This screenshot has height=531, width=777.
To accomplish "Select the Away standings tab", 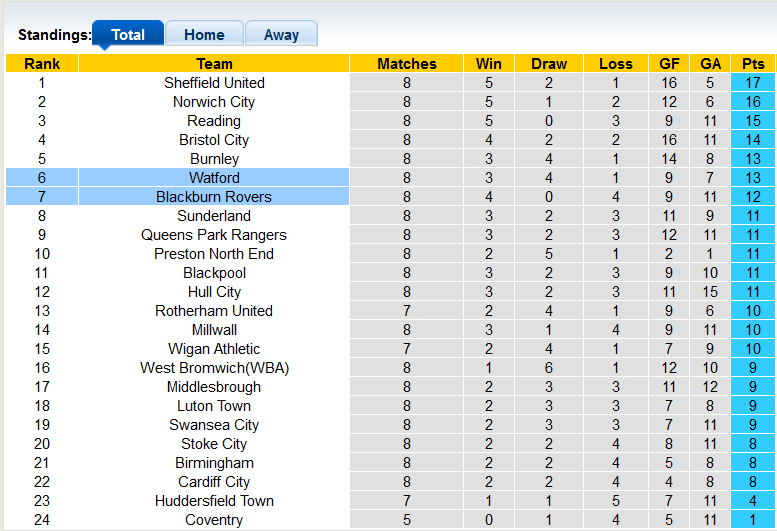I will (x=281, y=34).
